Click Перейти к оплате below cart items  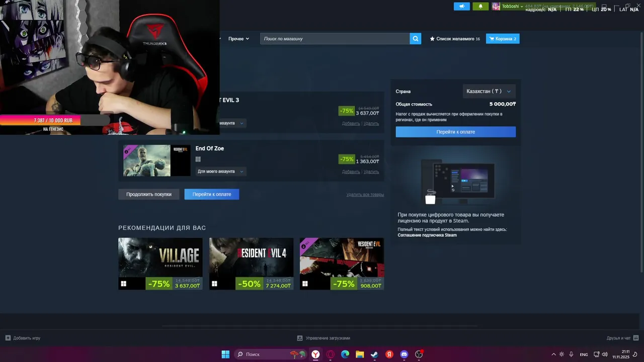point(212,194)
